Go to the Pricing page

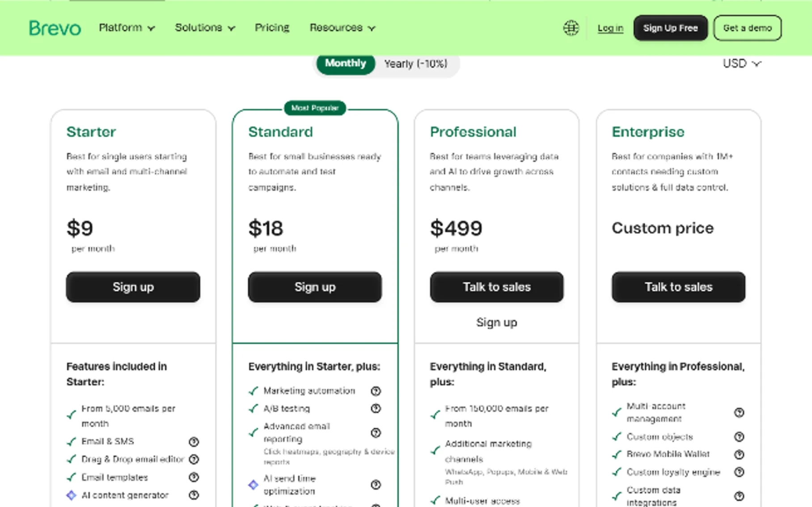[x=272, y=28]
